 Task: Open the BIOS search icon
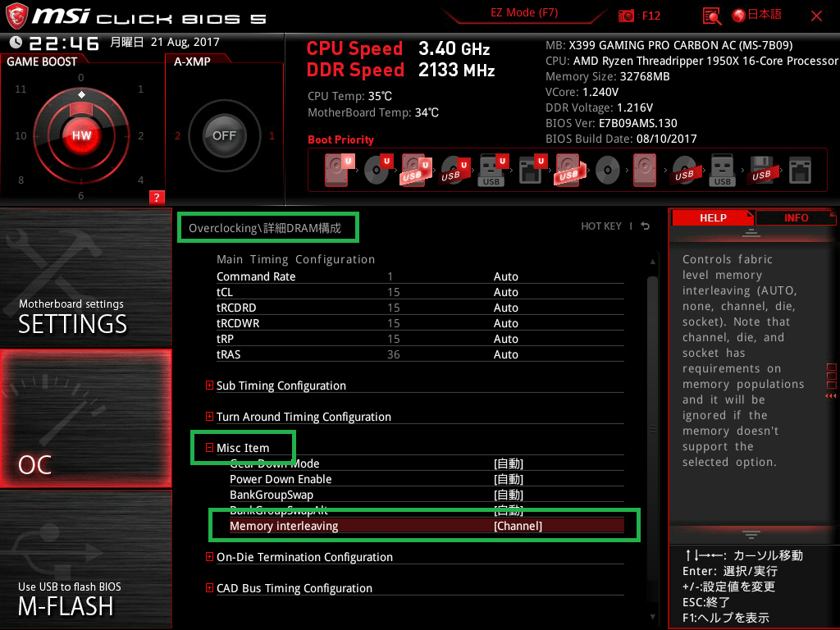(711, 16)
